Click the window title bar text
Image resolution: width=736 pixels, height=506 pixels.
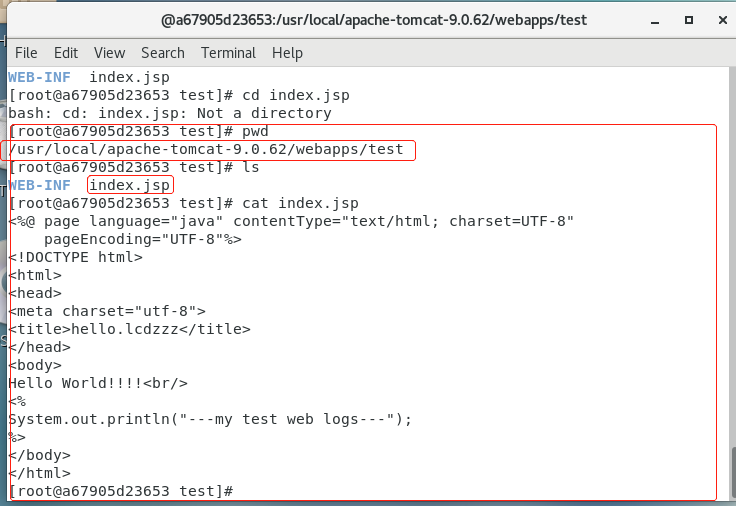click(x=374, y=20)
